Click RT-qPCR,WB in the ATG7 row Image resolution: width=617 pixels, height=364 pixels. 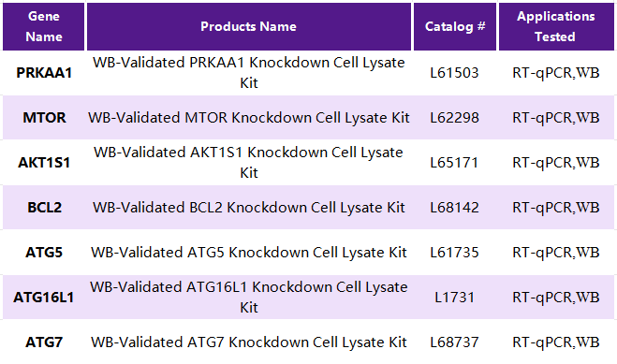point(556,342)
